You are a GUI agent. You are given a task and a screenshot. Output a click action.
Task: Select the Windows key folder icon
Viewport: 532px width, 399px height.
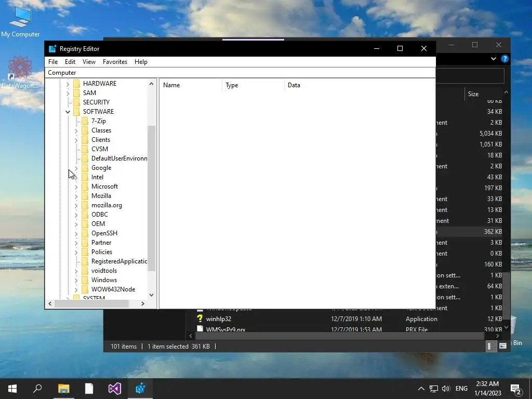85,280
